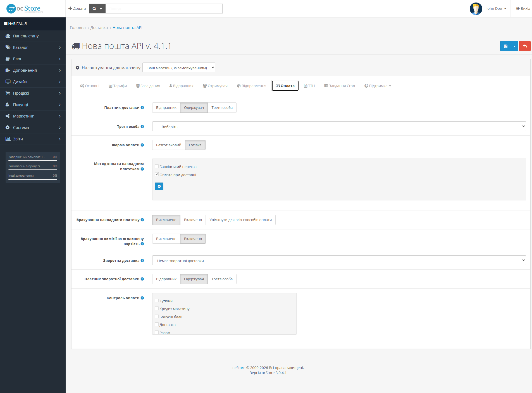Click the Вихід logout link

523,9
